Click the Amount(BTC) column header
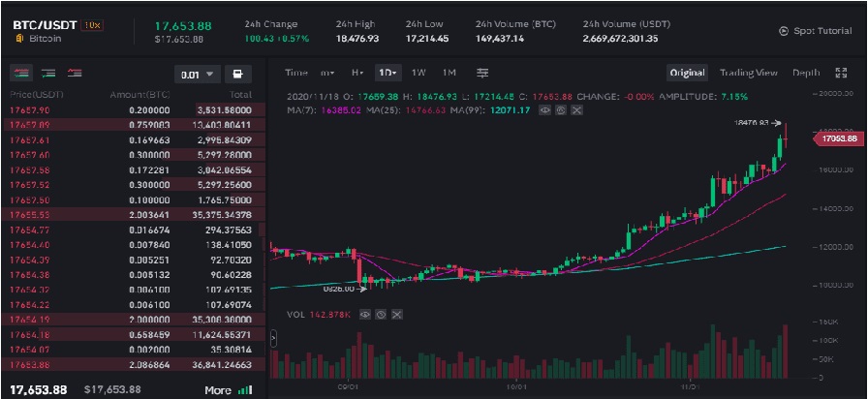 tap(140, 95)
